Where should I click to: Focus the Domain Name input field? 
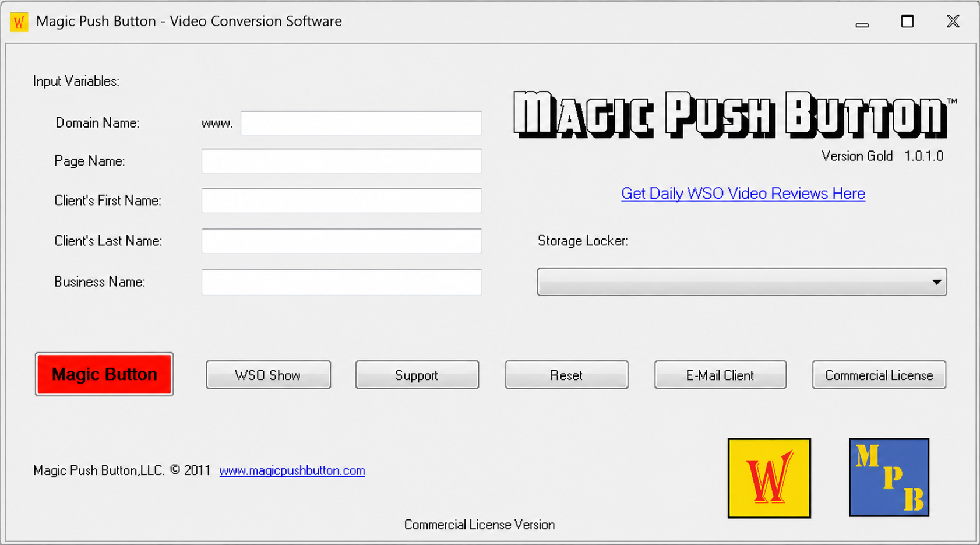coord(361,123)
